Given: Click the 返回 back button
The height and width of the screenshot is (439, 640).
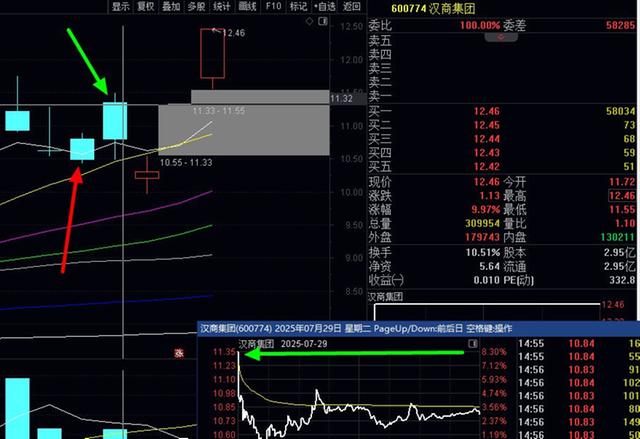Looking at the screenshot, I should 351,6.
